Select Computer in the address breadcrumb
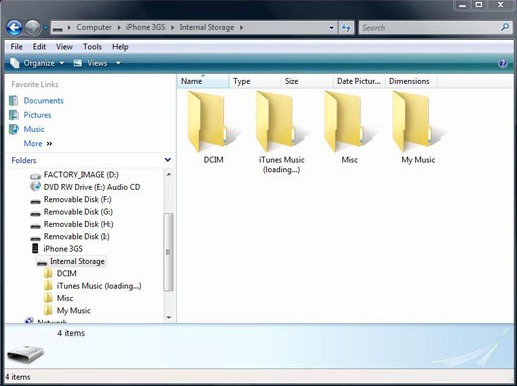517x386 pixels. pyautogui.click(x=94, y=27)
